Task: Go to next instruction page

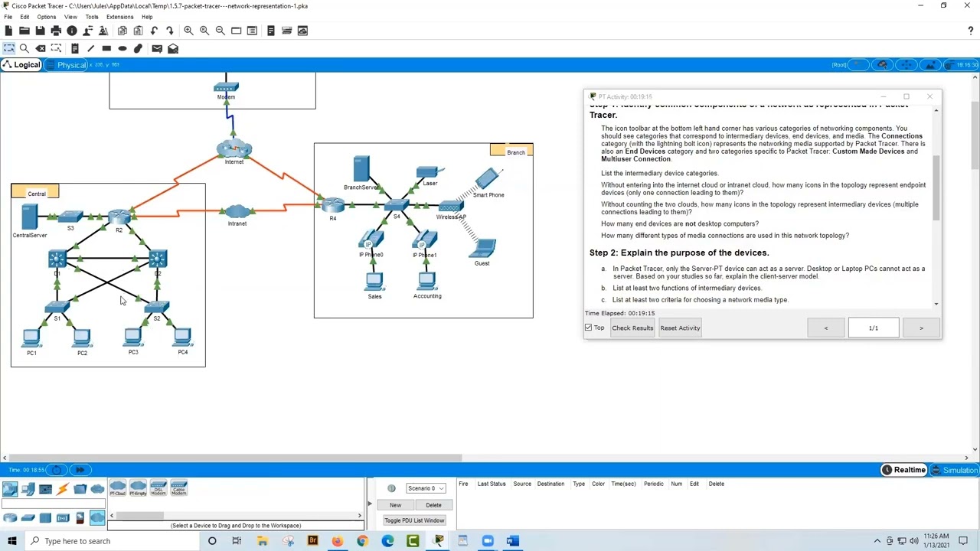Action: [x=921, y=328]
